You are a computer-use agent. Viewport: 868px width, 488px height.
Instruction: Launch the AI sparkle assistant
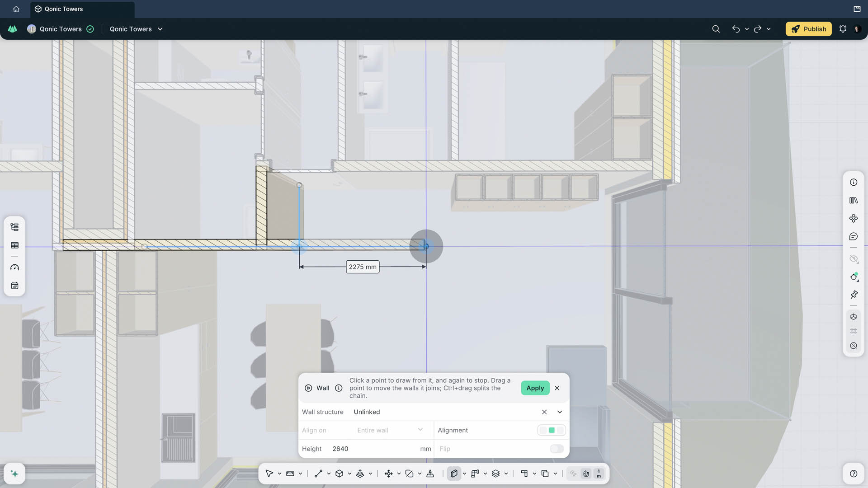[x=14, y=474]
